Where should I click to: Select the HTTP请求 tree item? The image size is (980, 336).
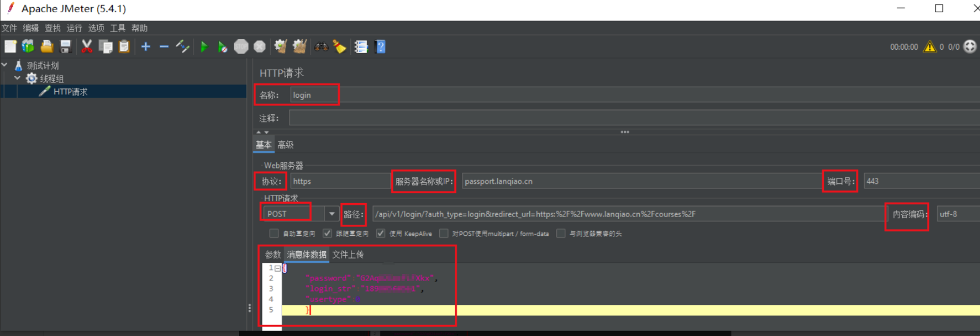pyautogui.click(x=71, y=91)
